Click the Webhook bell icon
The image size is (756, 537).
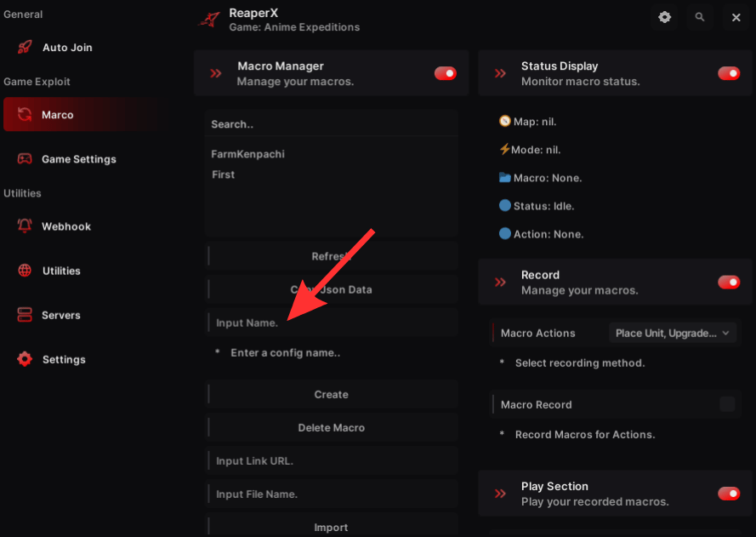(x=25, y=226)
